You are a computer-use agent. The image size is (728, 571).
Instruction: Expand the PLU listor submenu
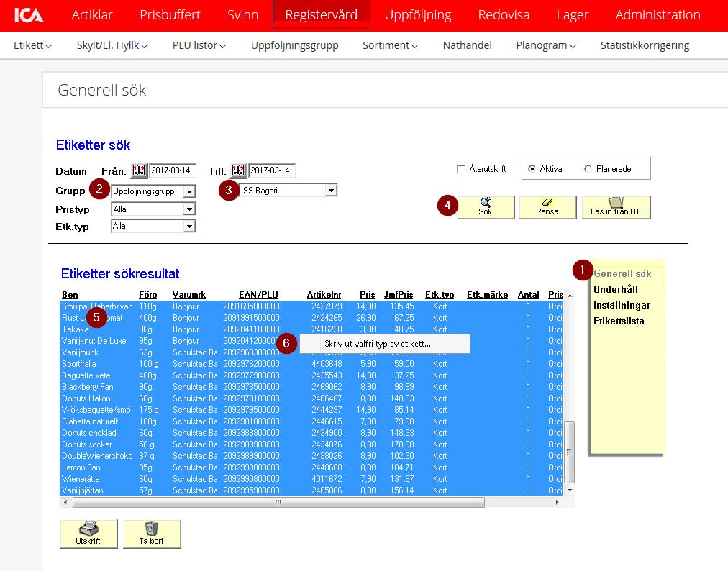coord(199,45)
